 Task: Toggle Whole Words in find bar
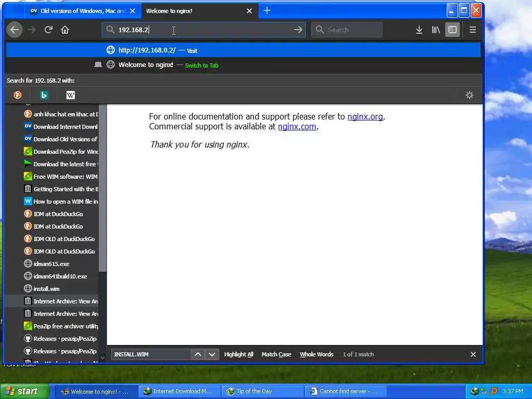click(316, 354)
